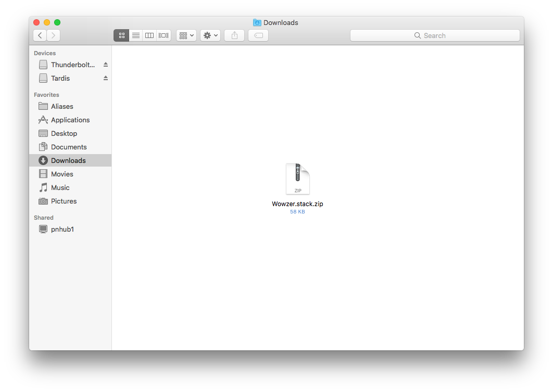This screenshot has height=392, width=553.
Task: Click the Edit Tags toolbar button
Action: [x=258, y=35]
